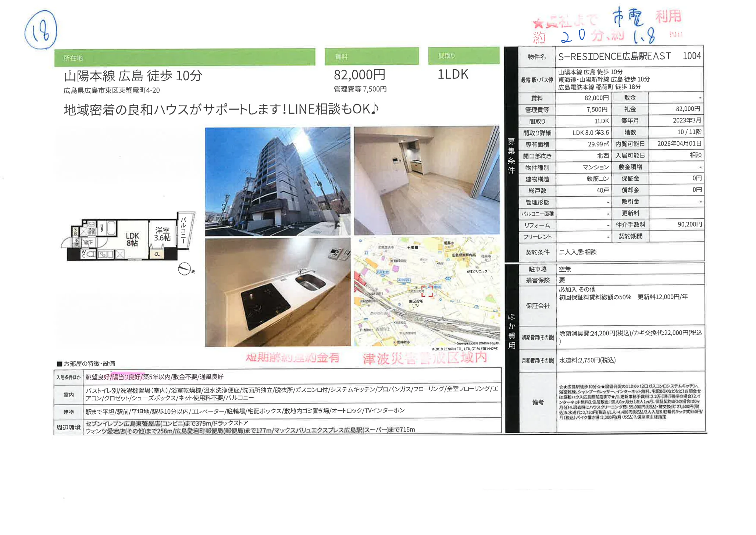This screenshot has height=535, width=756.
Task: Select the building exterior photo
Action: [278, 180]
